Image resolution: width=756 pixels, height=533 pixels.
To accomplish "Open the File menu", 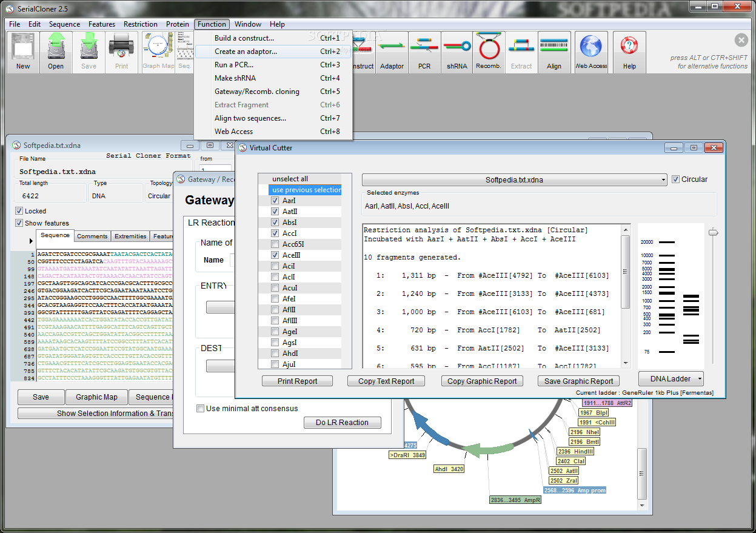I will pyautogui.click(x=15, y=24).
